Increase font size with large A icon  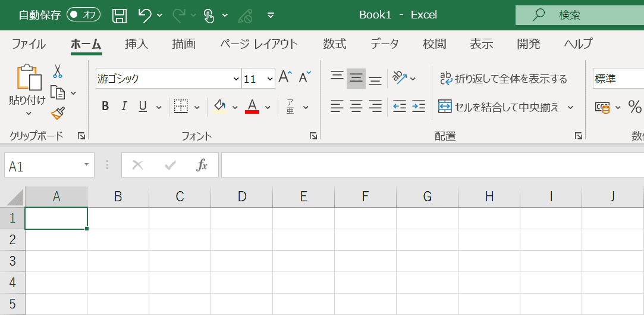[x=285, y=77]
